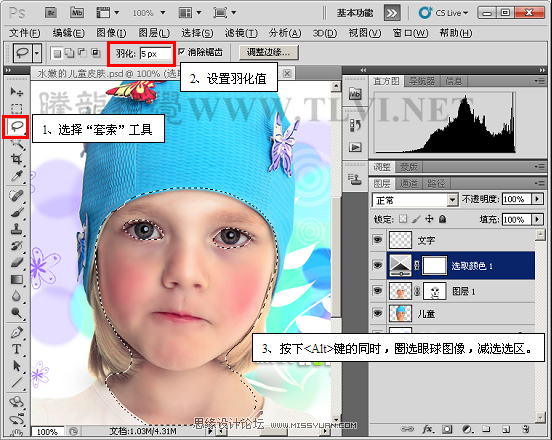Switch to the 路径 tab
This screenshot has width=552, height=440.
coord(436,183)
